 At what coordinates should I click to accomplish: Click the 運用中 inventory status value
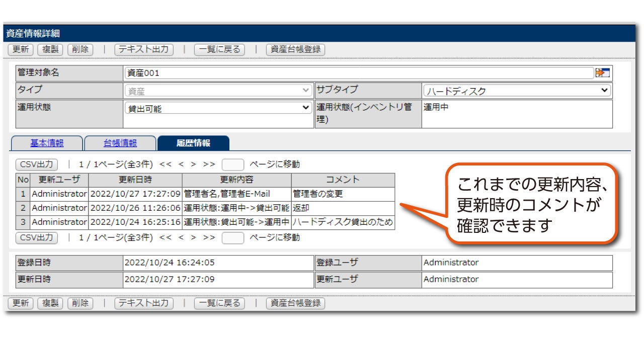(436, 107)
